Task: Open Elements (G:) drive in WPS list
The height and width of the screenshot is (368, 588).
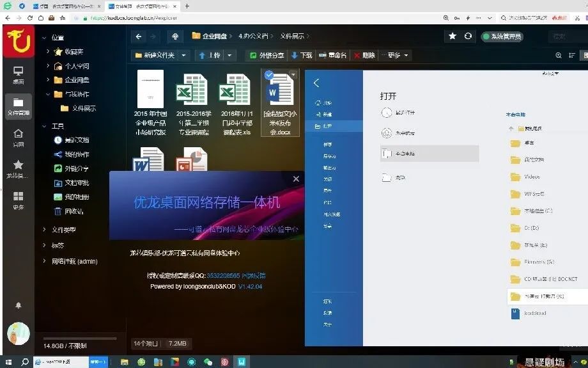Action: pyautogui.click(x=533, y=262)
